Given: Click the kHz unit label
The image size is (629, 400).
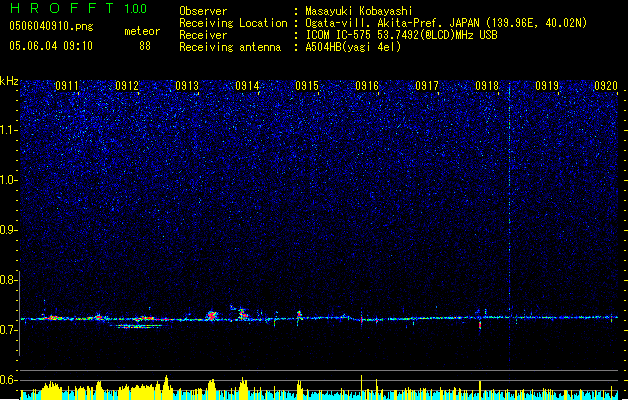Looking at the screenshot, I should pos(9,81).
